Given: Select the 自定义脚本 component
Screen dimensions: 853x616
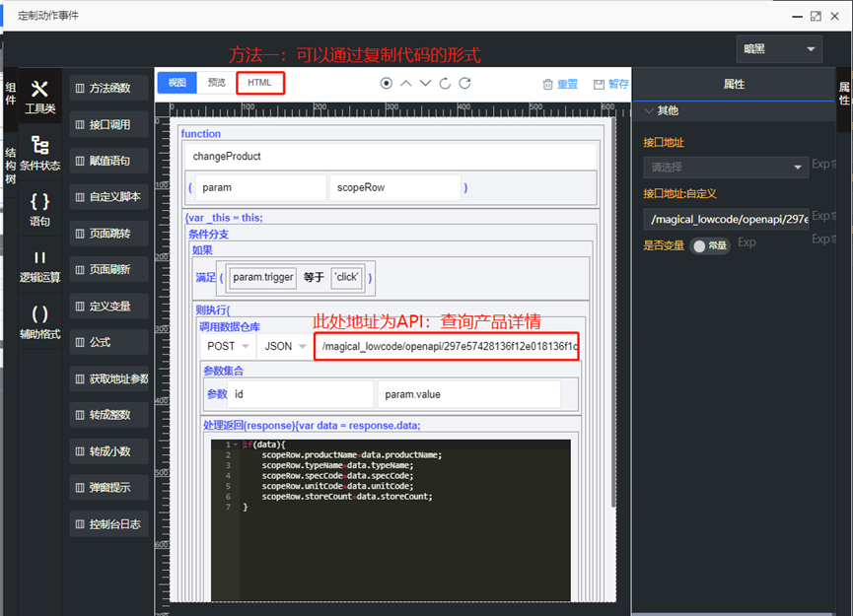Looking at the screenshot, I should pyautogui.click(x=109, y=197).
